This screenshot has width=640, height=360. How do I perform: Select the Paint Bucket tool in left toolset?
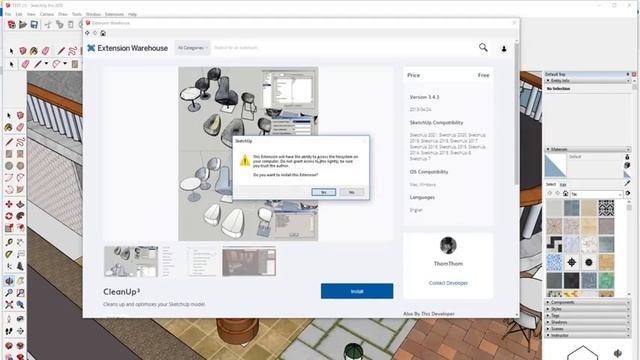[x=8, y=128]
